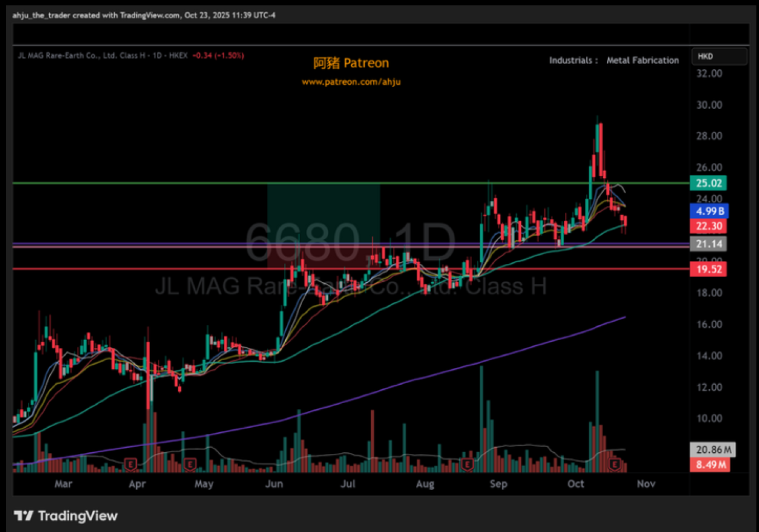
Task: Select the green 25.02 price label
Action: (x=709, y=183)
